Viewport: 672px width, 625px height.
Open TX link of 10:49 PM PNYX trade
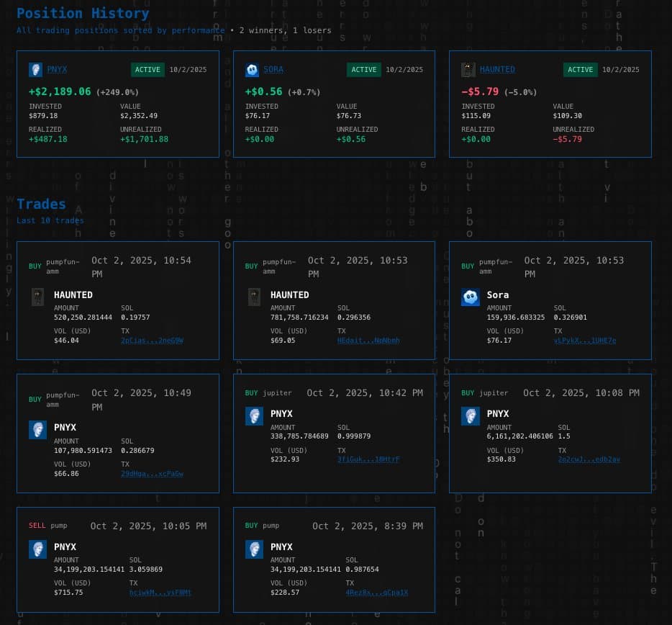click(152, 474)
